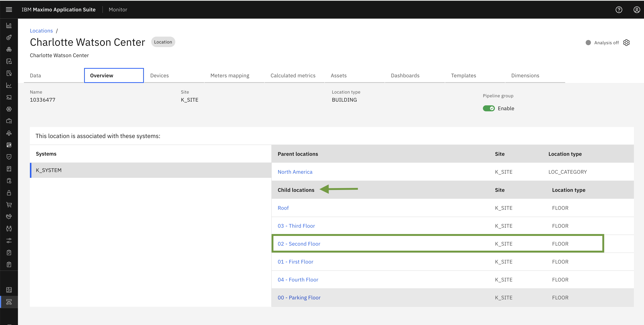The height and width of the screenshot is (325, 644).
Task: Open the Templates tab
Action: 475,75
